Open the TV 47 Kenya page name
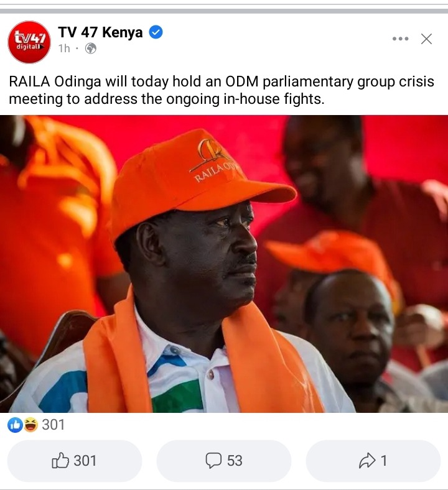The height and width of the screenshot is (490, 448). 100,32
